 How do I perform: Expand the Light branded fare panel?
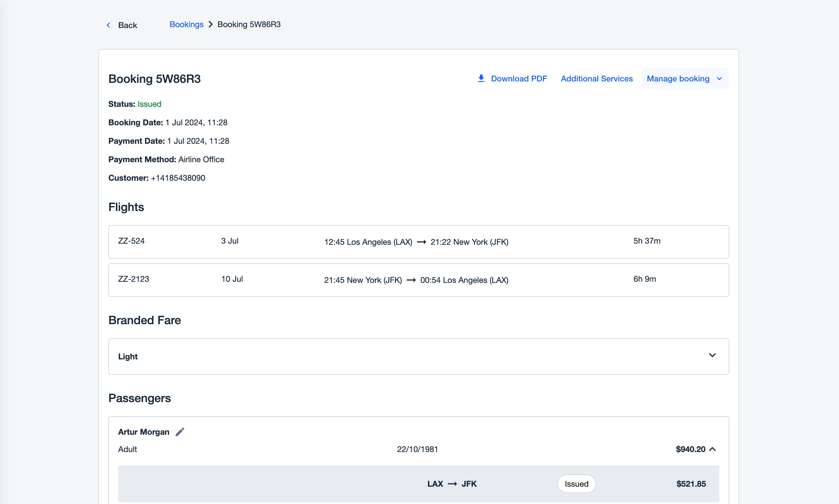click(x=712, y=356)
